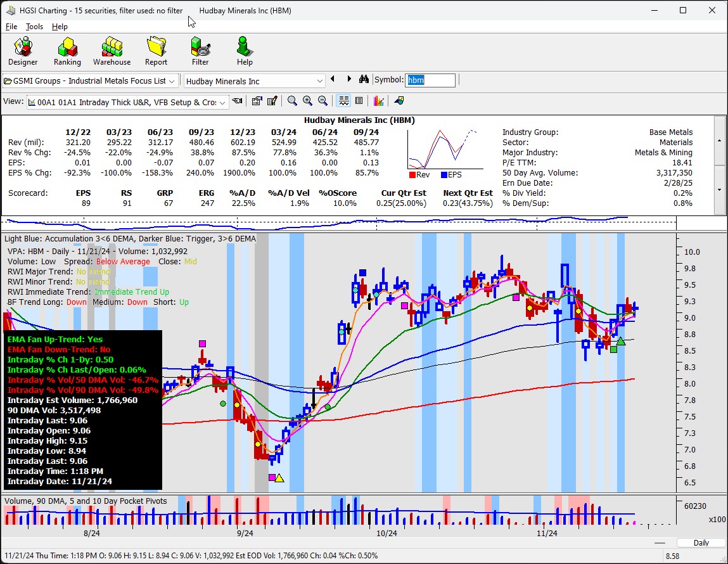Click the colored bar-chart icon
The image size is (728, 564).
click(379, 101)
